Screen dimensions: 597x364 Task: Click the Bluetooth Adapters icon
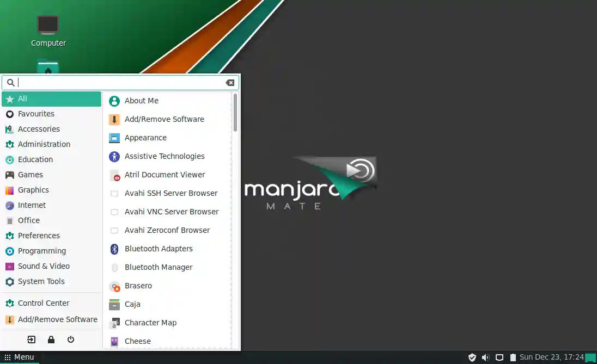coord(114,249)
